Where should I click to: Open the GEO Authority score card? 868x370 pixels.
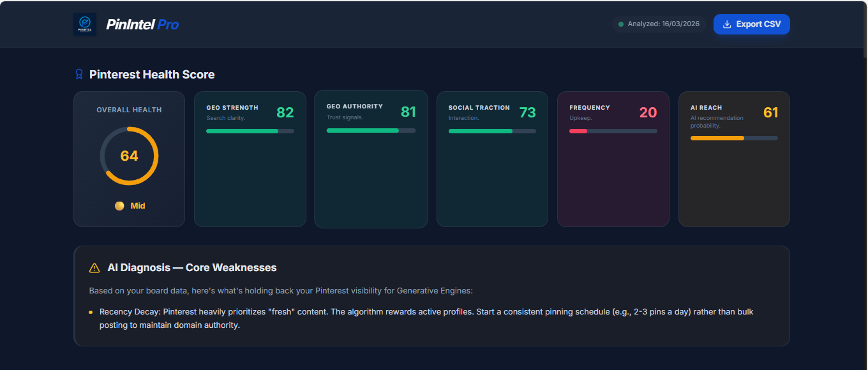pos(371,159)
